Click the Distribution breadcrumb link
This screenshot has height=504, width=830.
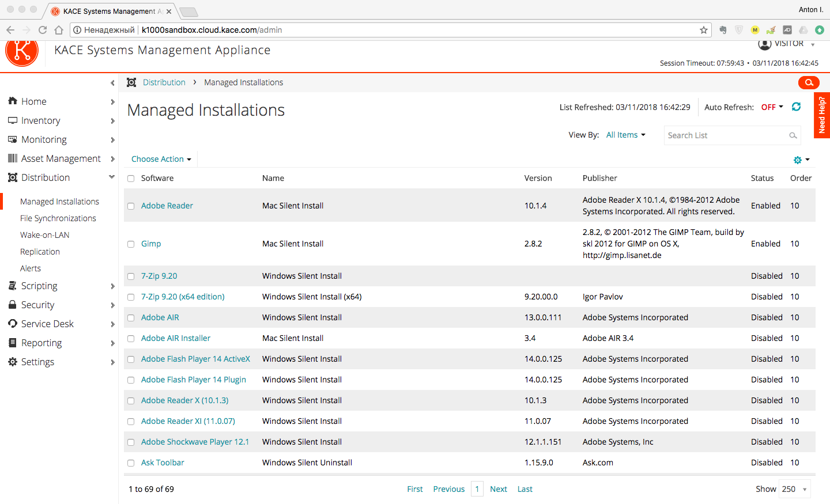[164, 82]
